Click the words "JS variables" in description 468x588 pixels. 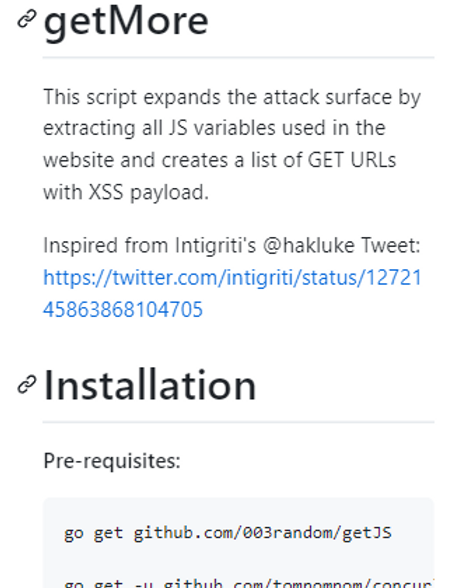click(x=222, y=128)
